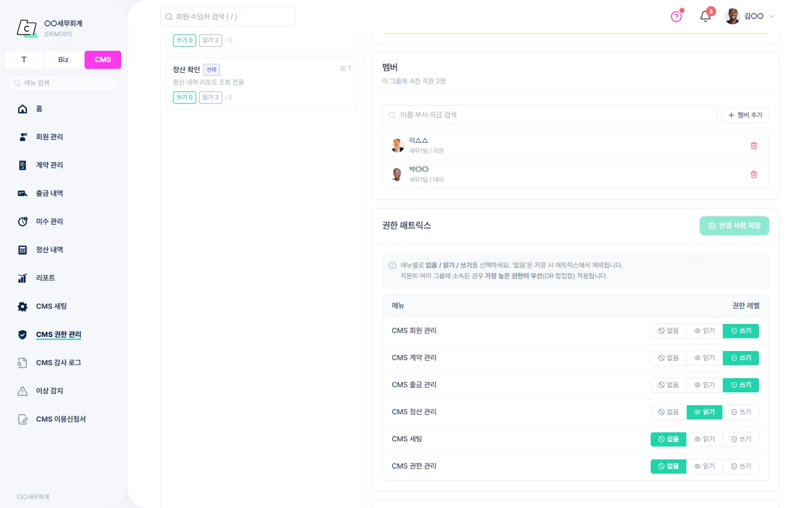Open the 정산 확인 group card
Viewport: 812px width, 508px height.
click(262, 84)
